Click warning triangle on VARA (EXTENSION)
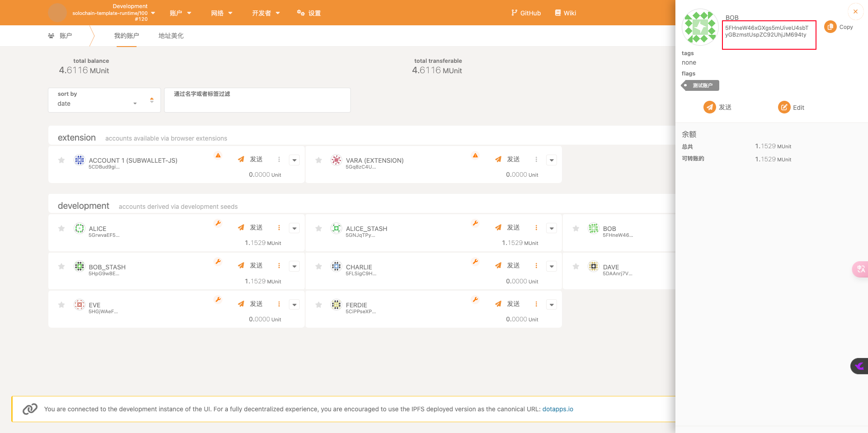 (475, 155)
